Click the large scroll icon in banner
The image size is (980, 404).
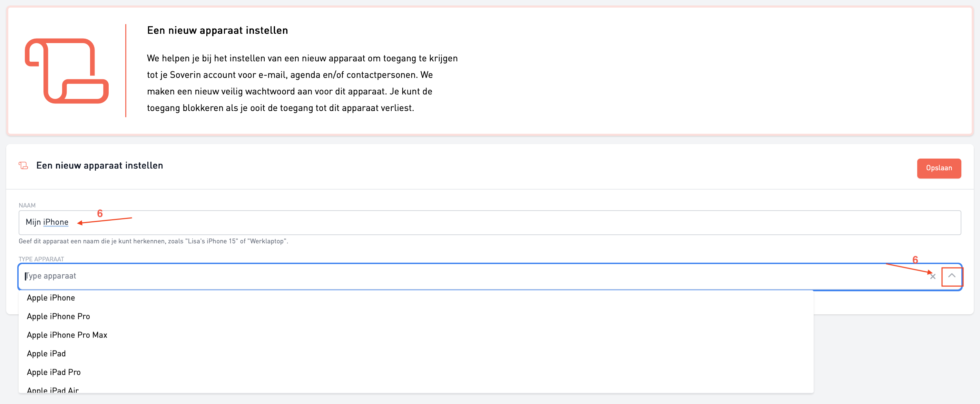tap(67, 71)
